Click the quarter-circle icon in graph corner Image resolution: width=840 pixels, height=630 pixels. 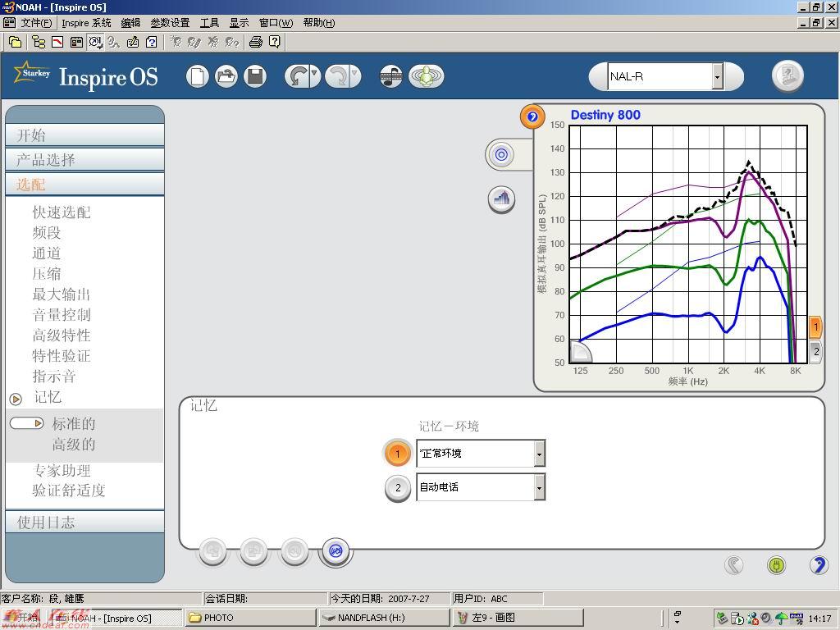click(x=580, y=352)
